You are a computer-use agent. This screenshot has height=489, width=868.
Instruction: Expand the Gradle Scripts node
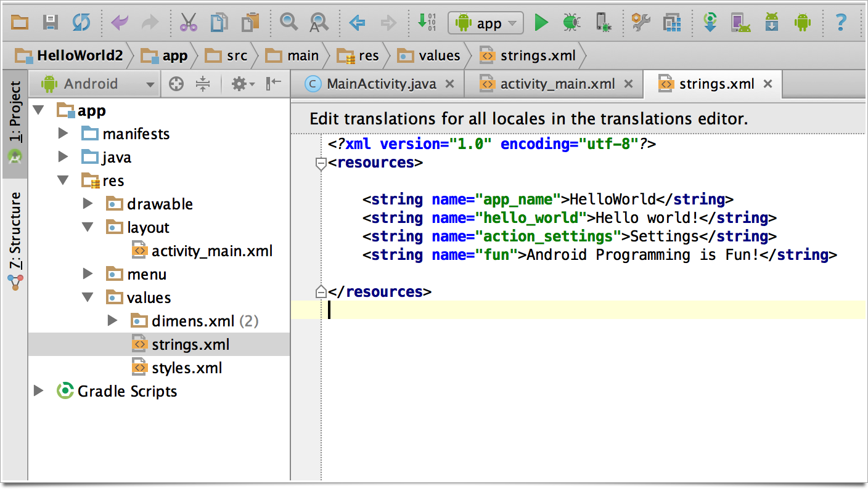tap(38, 391)
